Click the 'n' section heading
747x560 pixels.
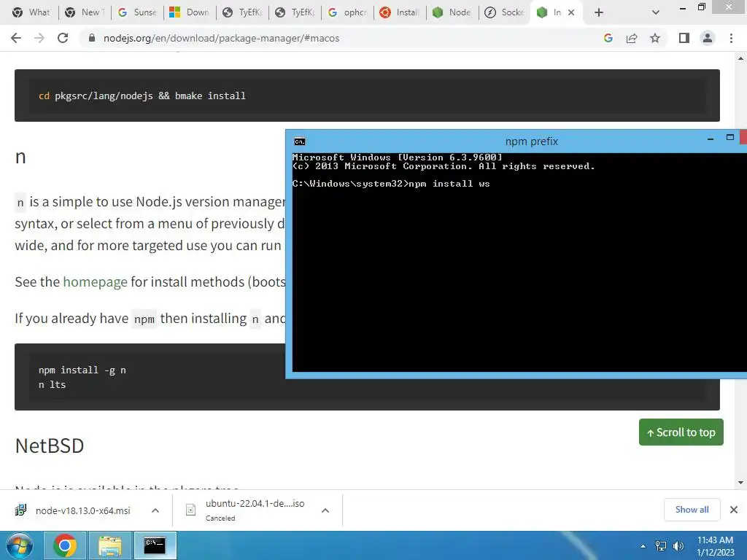20,157
